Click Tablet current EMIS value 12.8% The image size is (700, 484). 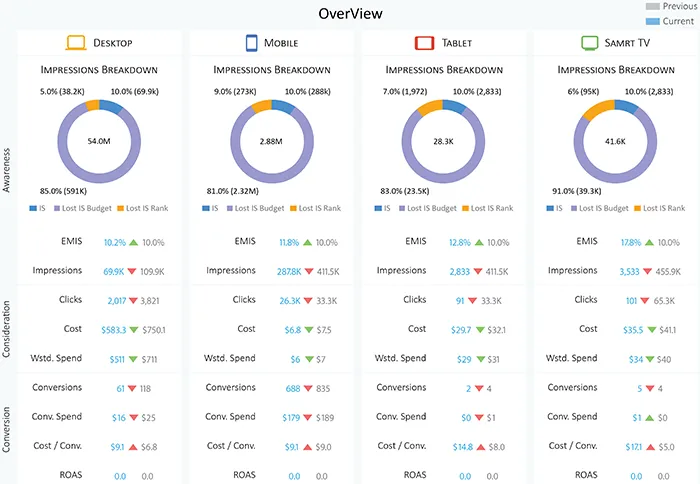click(x=460, y=242)
